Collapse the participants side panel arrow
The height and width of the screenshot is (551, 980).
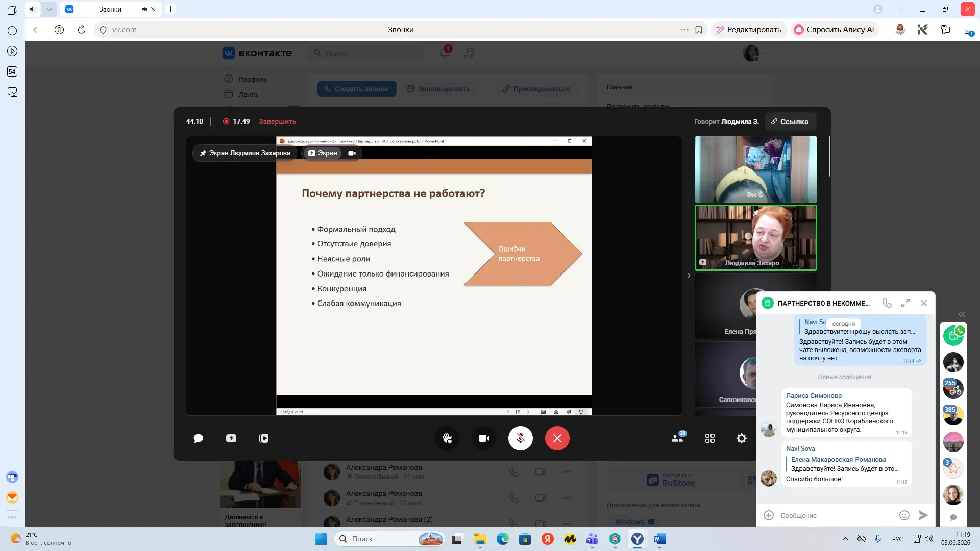(689, 275)
